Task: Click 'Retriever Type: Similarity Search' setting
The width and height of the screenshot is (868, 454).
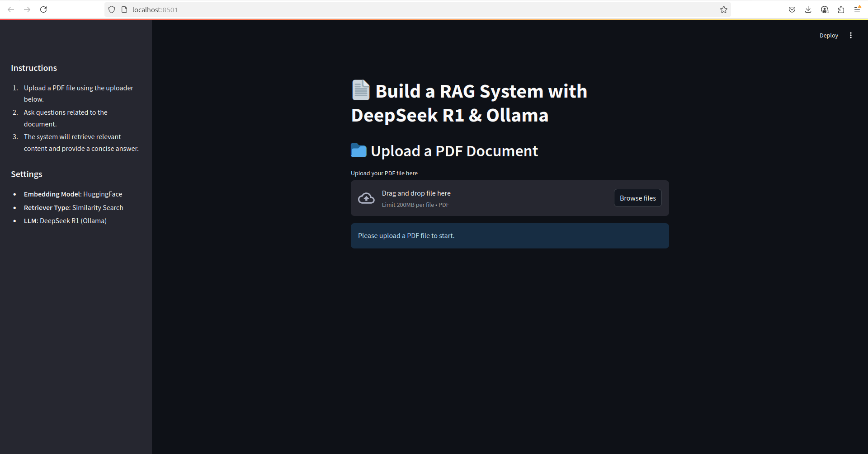Action: 73,208
